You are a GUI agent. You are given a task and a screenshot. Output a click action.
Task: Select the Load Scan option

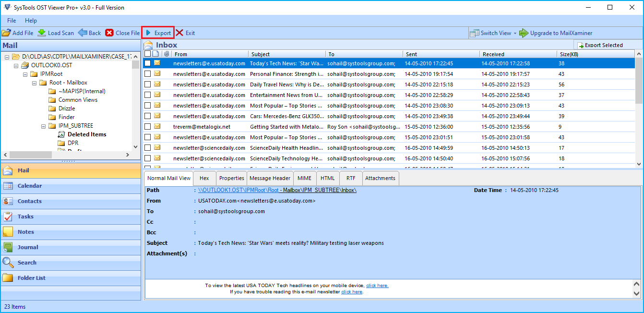[56, 33]
